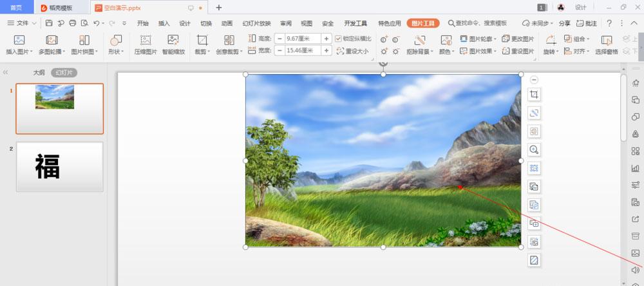Viewport: 644px width, 286px height.
Task: Collapse slide panel with double chevron
Action: coord(5,72)
